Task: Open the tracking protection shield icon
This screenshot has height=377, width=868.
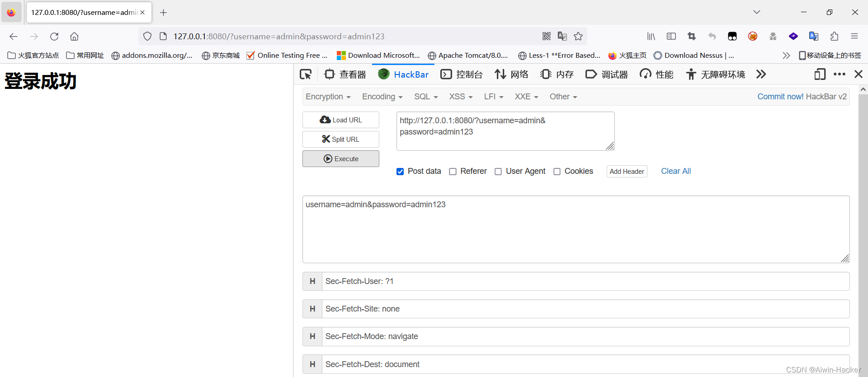Action: tap(147, 37)
